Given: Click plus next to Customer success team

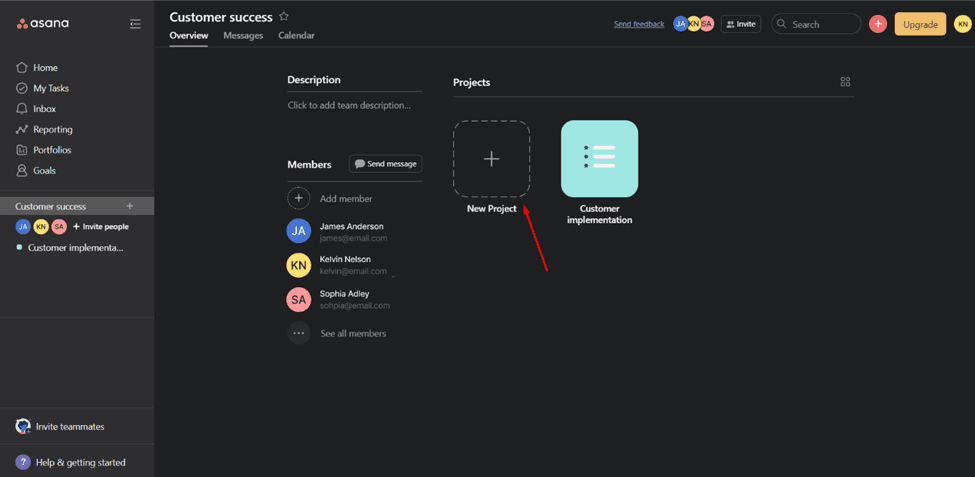Looking at the screenshot, I should coord(129,206).
